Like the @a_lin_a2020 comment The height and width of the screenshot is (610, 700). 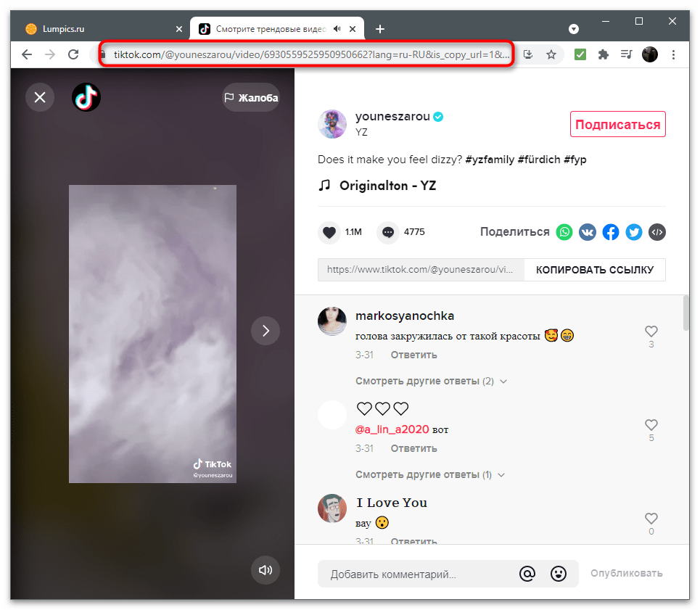click(651, 425)
